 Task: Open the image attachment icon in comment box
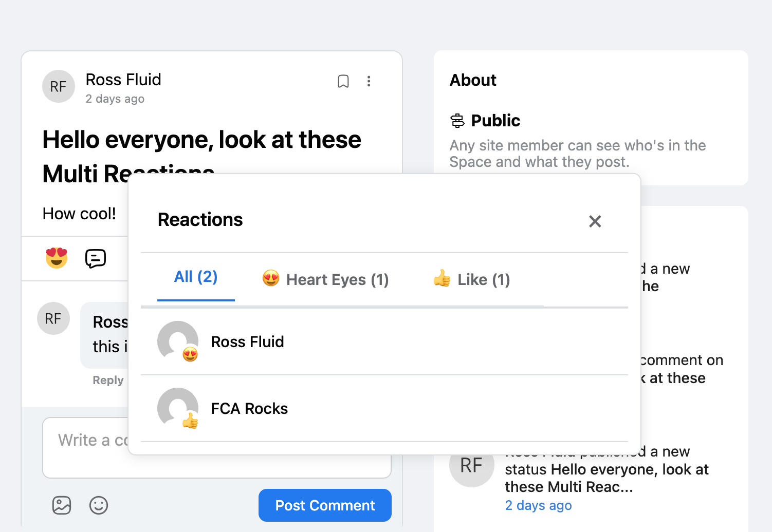click(x=62, y=505)
